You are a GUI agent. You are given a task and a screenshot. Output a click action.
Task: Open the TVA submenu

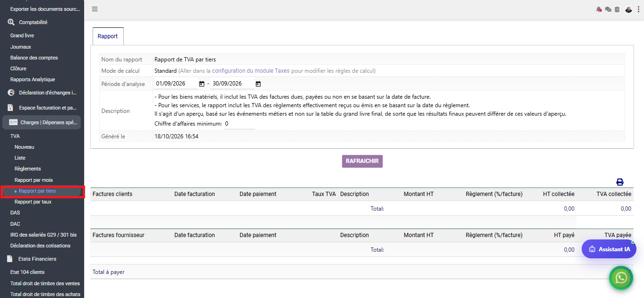15,136
